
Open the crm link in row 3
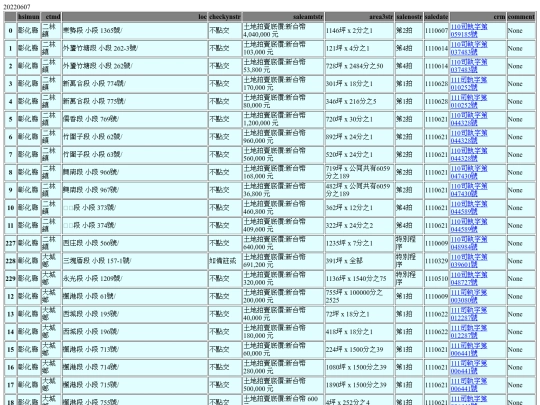pyautogui.click(x=469, y=84)
